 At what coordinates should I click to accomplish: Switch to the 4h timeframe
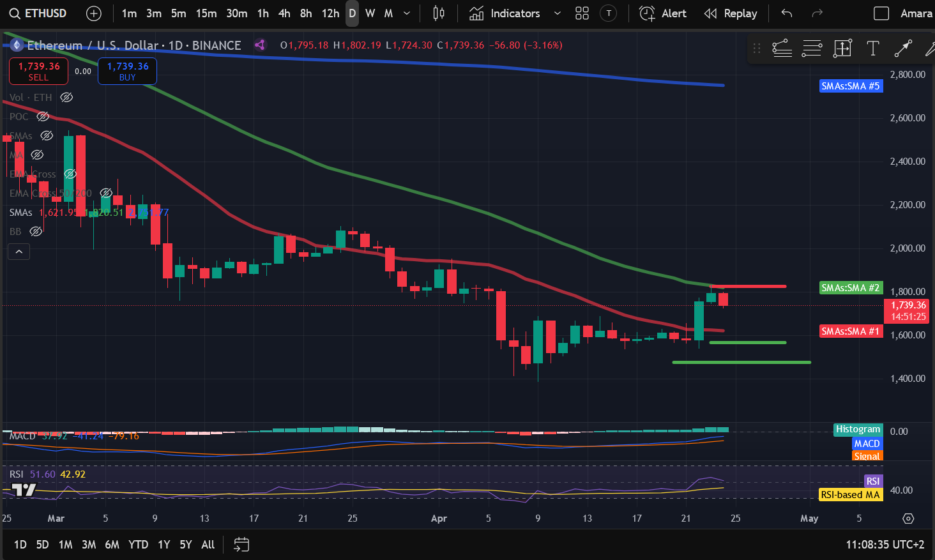[x=284, y=13]
